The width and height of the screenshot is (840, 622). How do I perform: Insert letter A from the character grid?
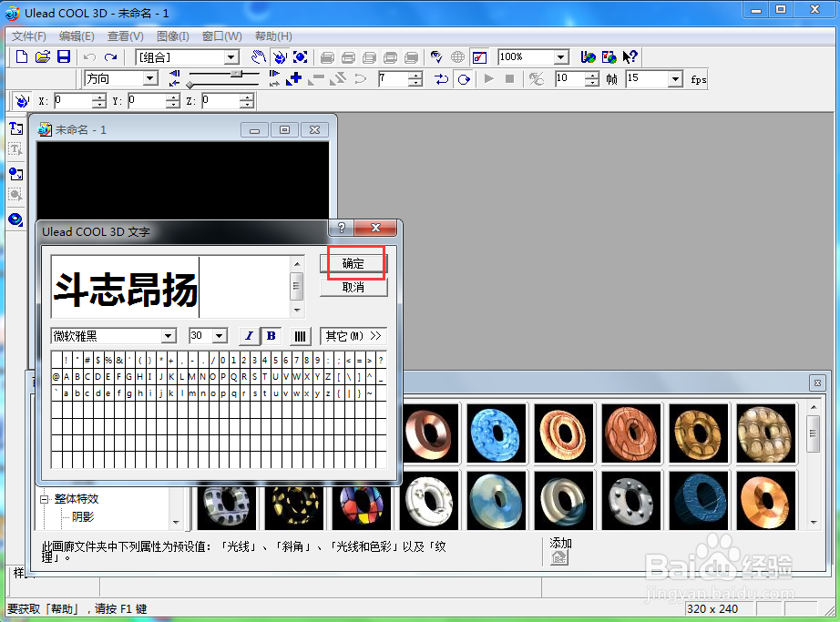click(x=67, y=377)
